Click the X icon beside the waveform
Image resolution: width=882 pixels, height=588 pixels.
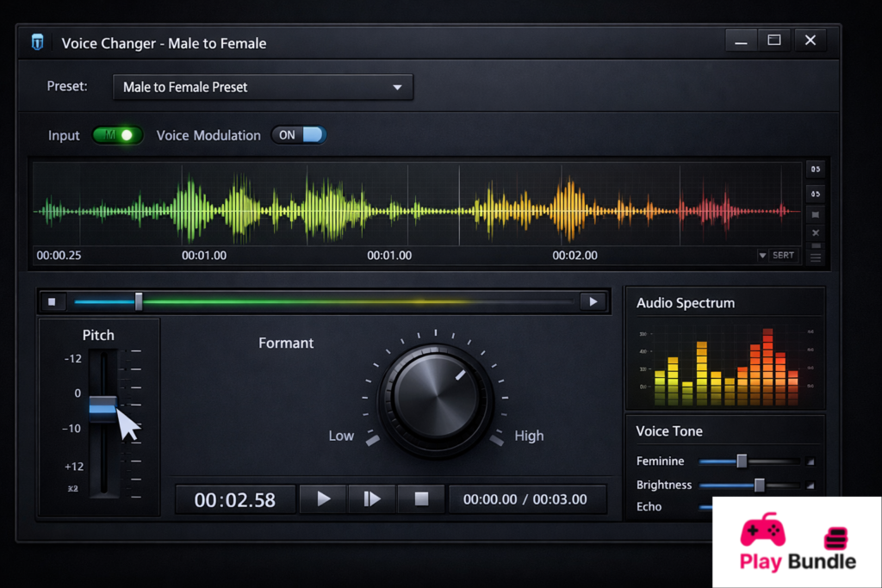(x=815, y=233)
